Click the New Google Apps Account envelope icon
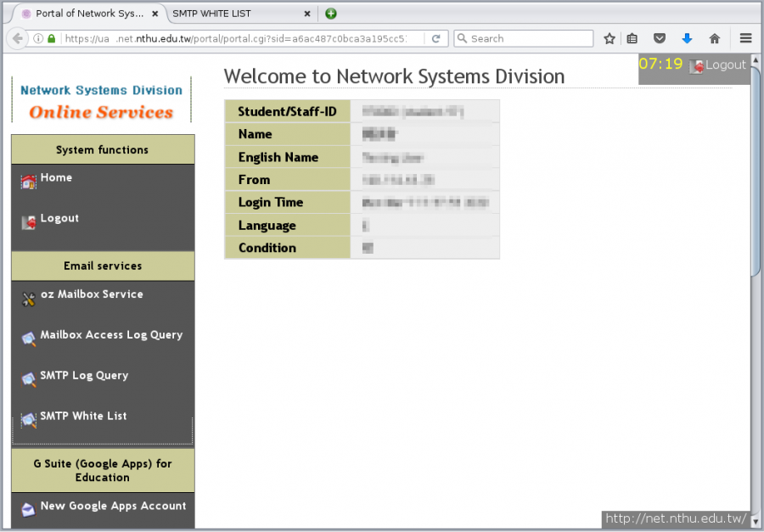This screenshot has width=764, height=532. (x=29, y=509)
